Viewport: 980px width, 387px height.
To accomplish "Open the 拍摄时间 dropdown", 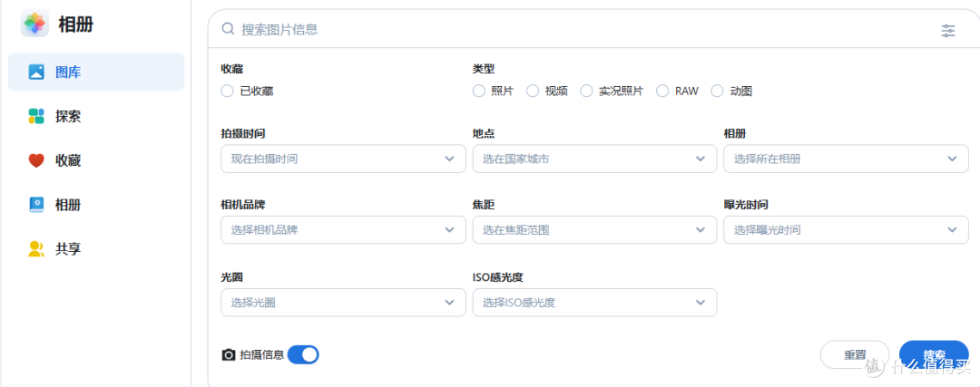I will [x=343, y=159].
